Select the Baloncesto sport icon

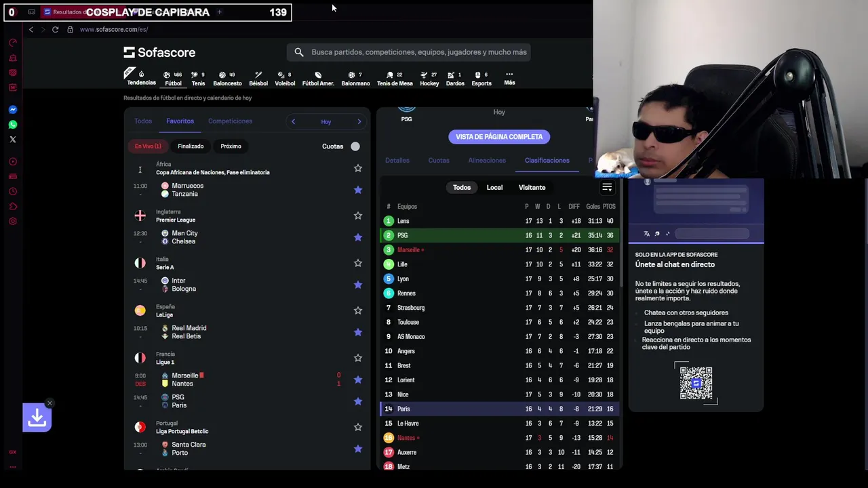227,79
